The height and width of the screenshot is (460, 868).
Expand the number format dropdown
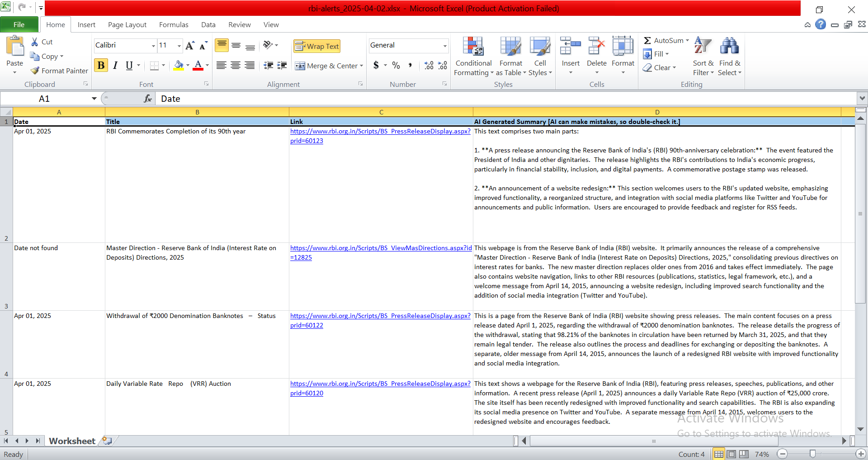pos(445,45)
